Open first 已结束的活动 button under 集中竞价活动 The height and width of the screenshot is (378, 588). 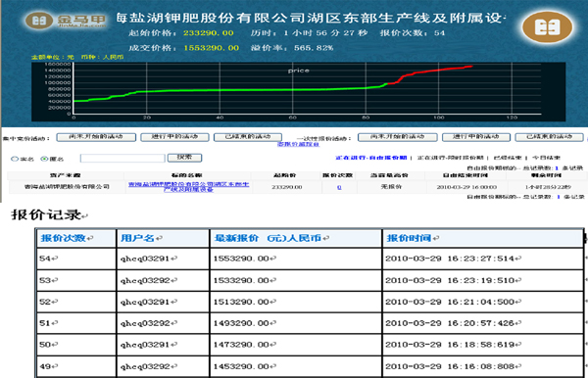[248, 137]
